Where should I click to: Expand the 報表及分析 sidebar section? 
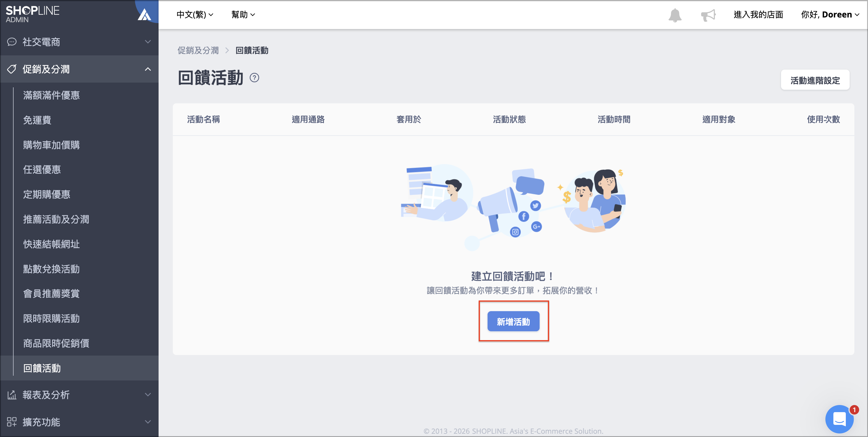pos(80,395)
